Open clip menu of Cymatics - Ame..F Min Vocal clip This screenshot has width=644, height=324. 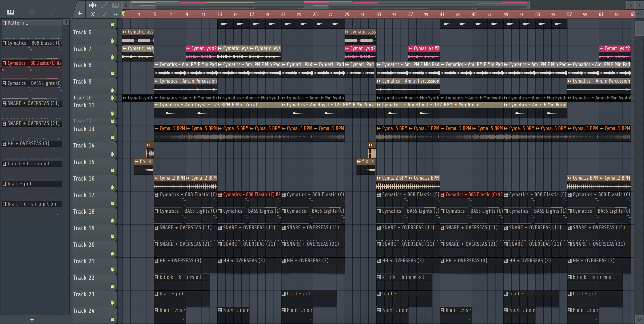(506, 105)
